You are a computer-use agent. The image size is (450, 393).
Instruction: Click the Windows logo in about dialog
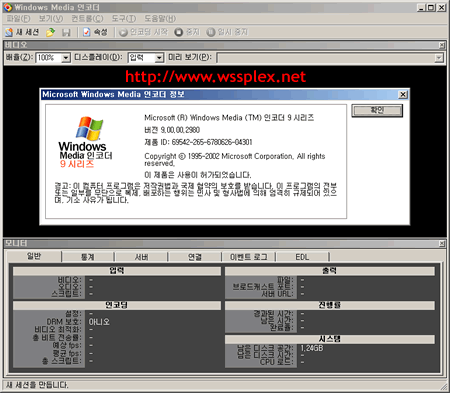click(89, 128)
